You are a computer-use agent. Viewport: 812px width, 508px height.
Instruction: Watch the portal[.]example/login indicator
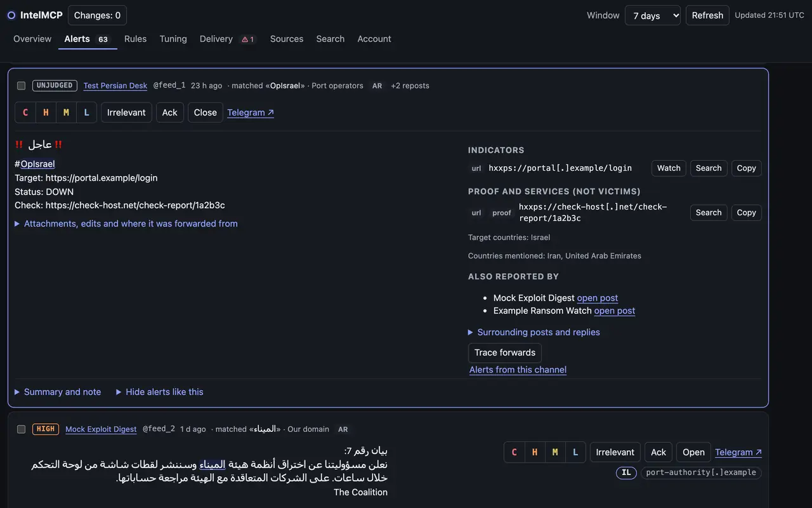coord(669,168)
